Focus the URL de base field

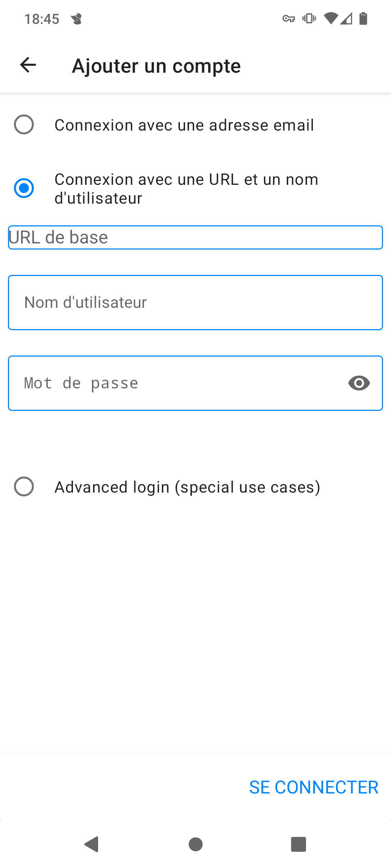195,237
